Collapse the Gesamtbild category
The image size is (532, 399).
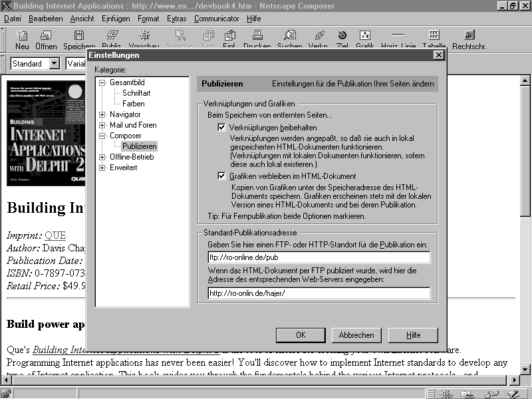coord(102,82)
